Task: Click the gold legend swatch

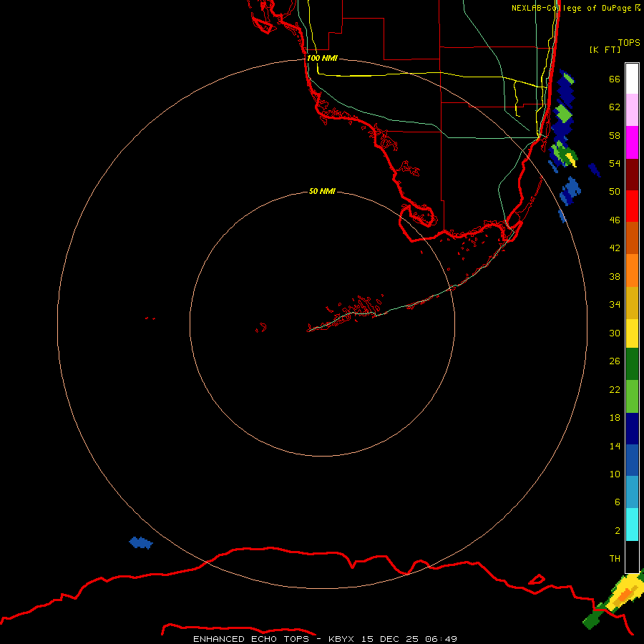Action: (632, 303)
